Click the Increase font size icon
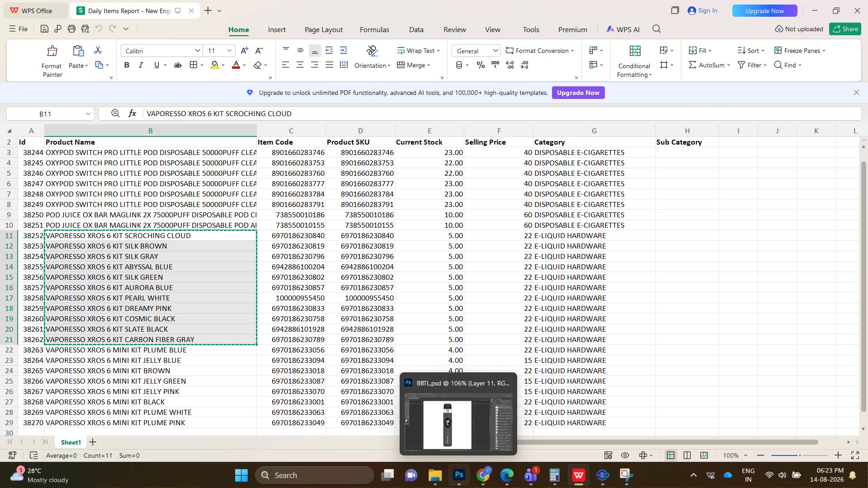The image size is (868, 488). click(x=244, y=51)
